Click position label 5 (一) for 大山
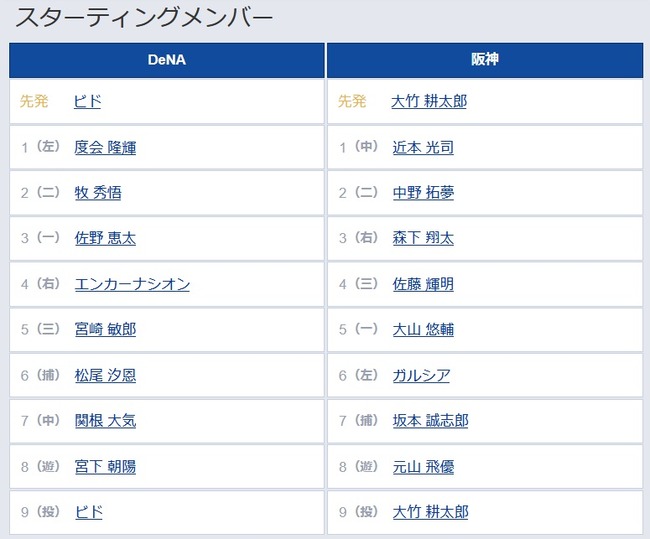This screenshot has height=539, width=650. point(359,329)
